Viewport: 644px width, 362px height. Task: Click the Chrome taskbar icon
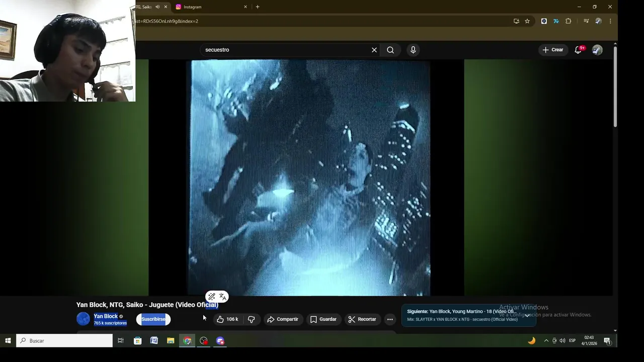[187, 340]
